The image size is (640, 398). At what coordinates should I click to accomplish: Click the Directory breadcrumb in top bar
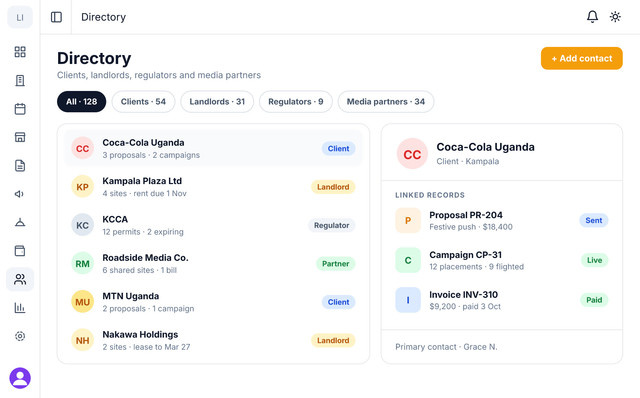pos(104,17)
